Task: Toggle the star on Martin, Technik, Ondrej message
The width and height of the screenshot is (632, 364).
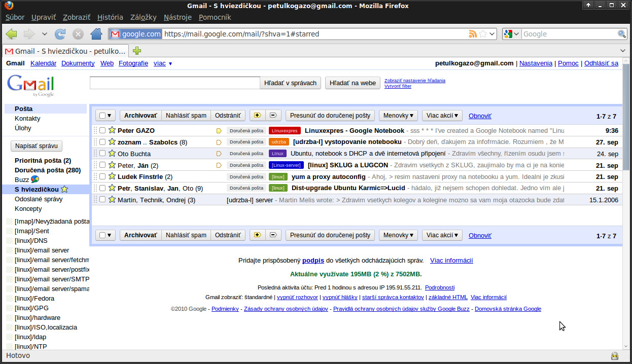Action: pos(112,199)
